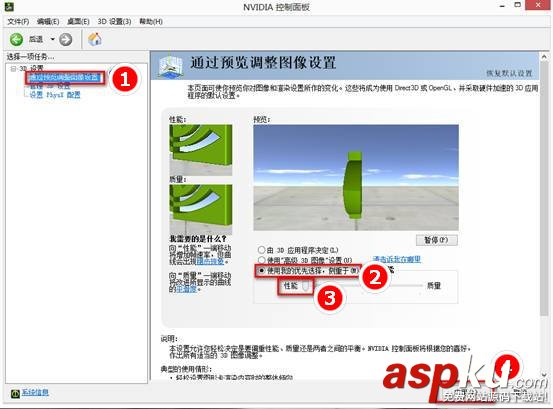The width and height of the screenshot is (553, 409).
Task: Click 恢复默认设置 link
Action: coord(509,73)
